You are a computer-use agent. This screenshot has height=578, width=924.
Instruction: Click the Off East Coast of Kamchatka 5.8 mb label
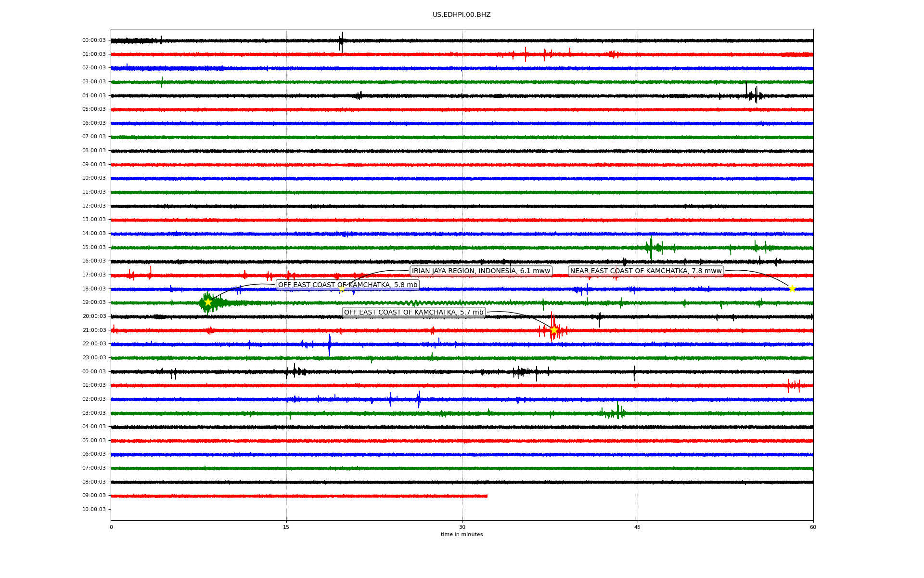coord(347,285)
